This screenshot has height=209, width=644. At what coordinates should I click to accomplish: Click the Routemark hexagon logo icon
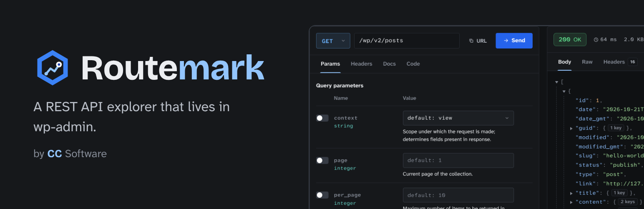[52, 68]
